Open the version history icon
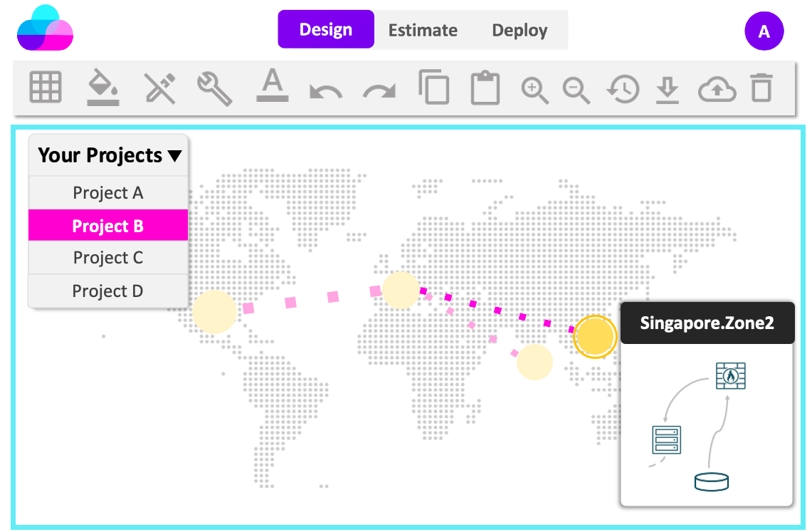 (x=622, y=87)
